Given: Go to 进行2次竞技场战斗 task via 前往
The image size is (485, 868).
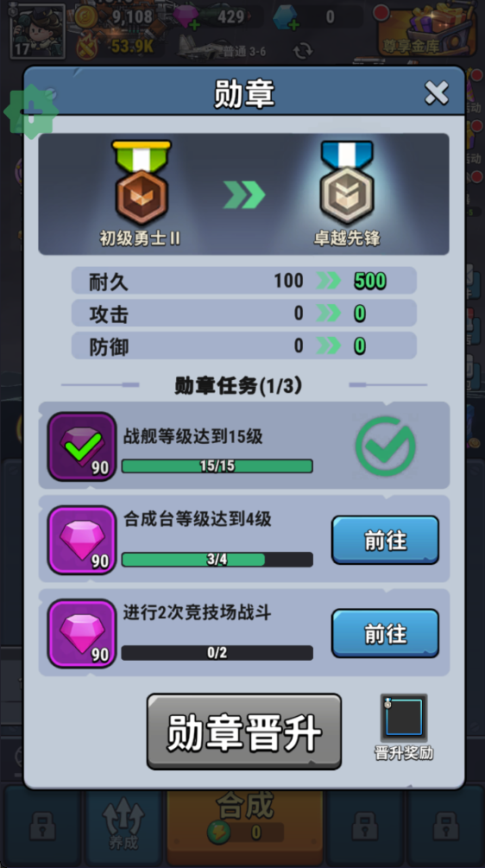Looking at the screenshot, I should [385, 633].
